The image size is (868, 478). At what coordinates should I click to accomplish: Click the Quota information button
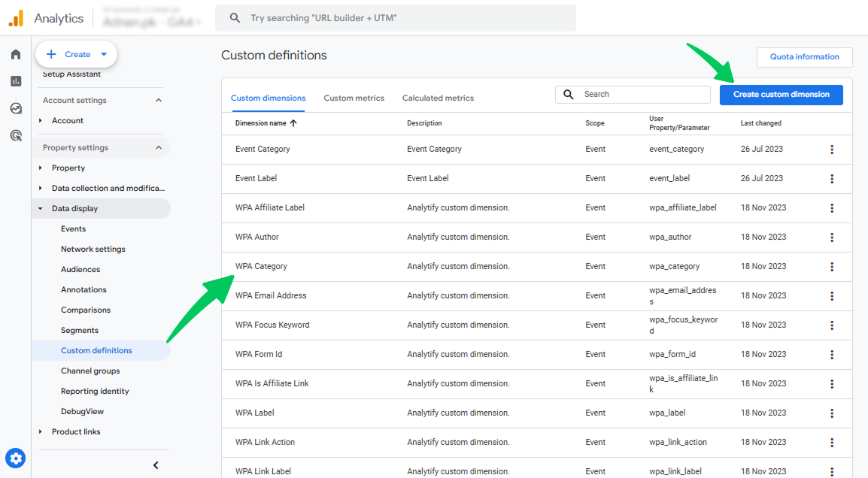coord(804,57)
